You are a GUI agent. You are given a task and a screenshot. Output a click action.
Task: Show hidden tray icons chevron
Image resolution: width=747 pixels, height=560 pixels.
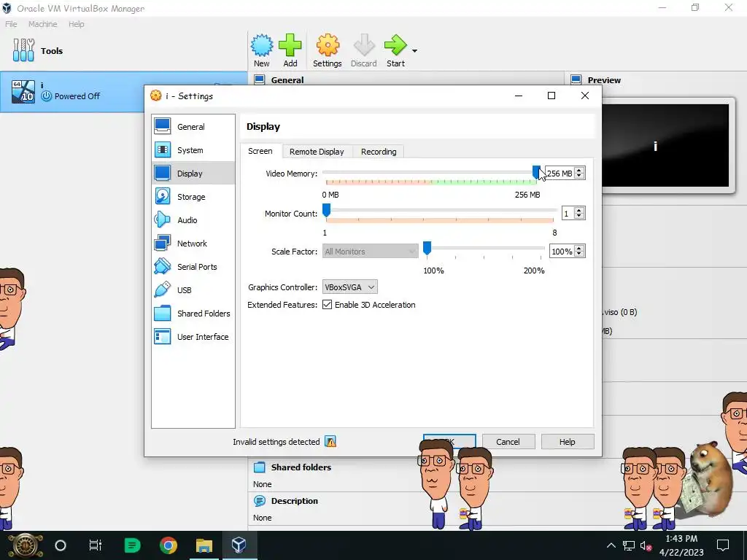pyautogui.click(x=611, y=545)
